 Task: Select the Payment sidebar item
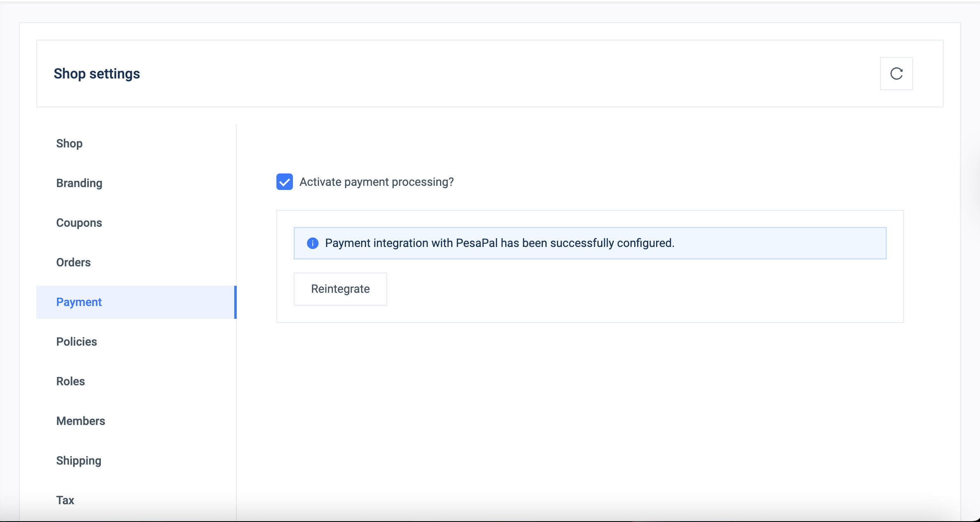(136, 302)
